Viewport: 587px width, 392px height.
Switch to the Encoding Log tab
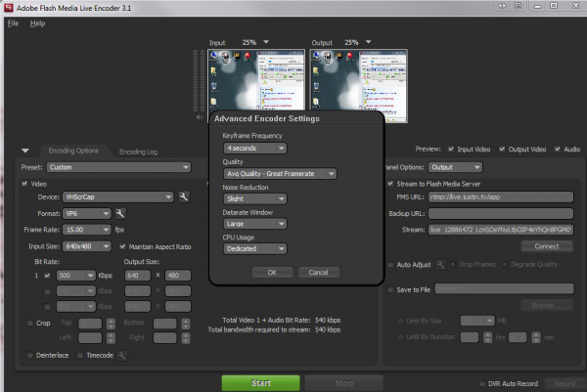(x=137, y=152)
